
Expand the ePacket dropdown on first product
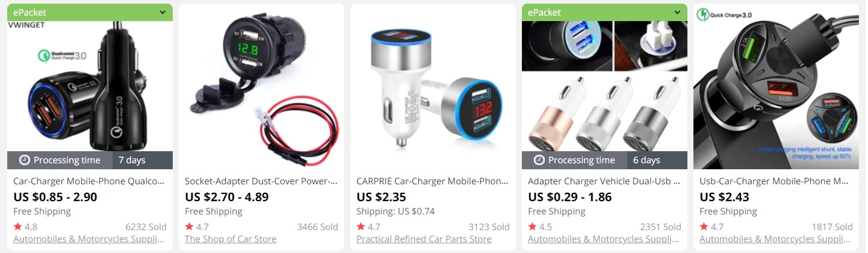163,12
